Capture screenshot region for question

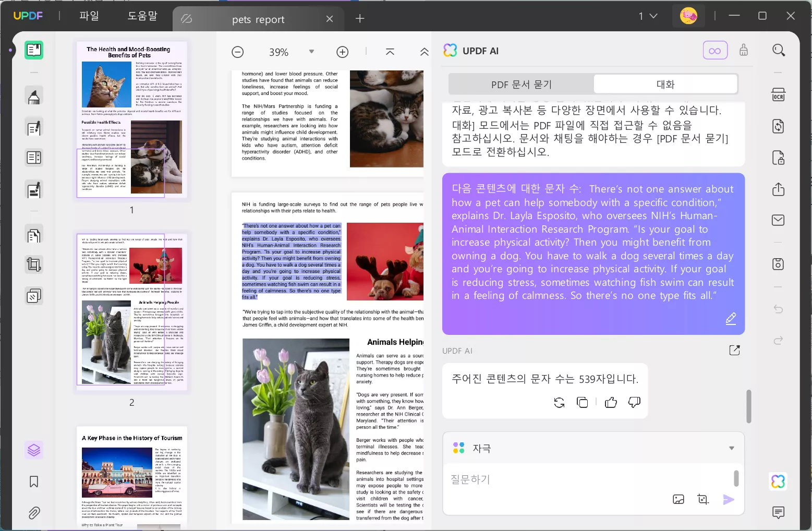coord(703,499)
